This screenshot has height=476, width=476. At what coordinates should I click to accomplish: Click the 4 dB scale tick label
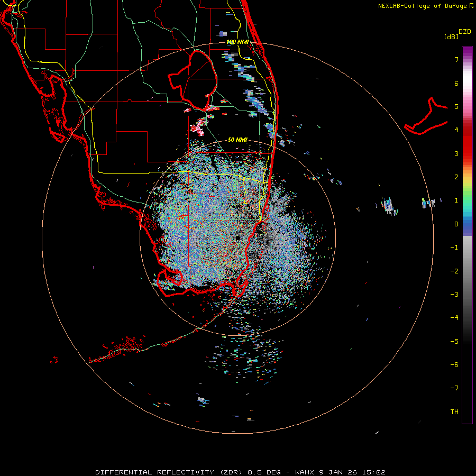(456, 130)
